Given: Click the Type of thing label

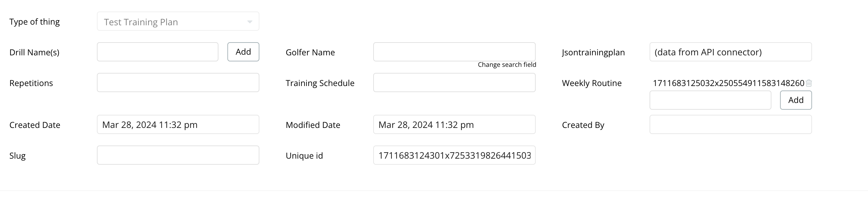Looking at the screenshot, I should point(34,22).
